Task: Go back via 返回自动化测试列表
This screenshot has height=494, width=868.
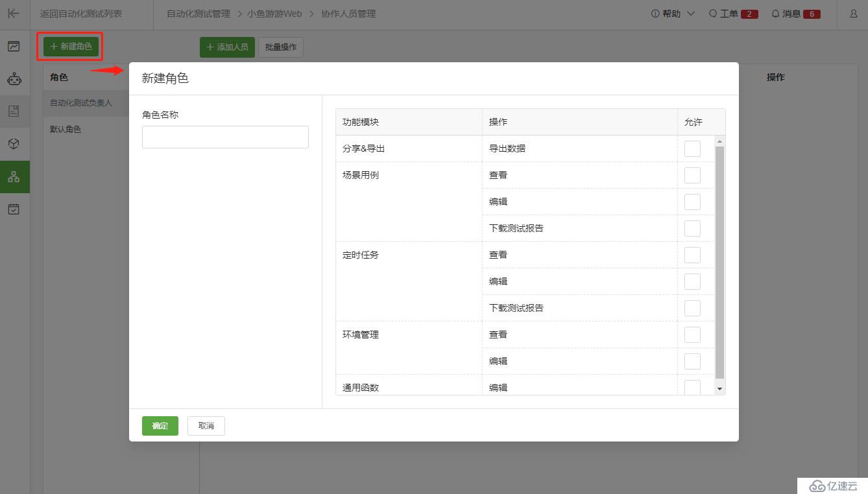Action: point(81,14)
